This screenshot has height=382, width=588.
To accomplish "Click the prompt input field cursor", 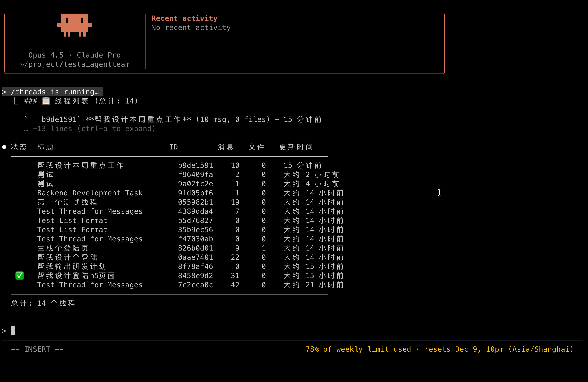I will pyautogui.click(x=13, y=331).
